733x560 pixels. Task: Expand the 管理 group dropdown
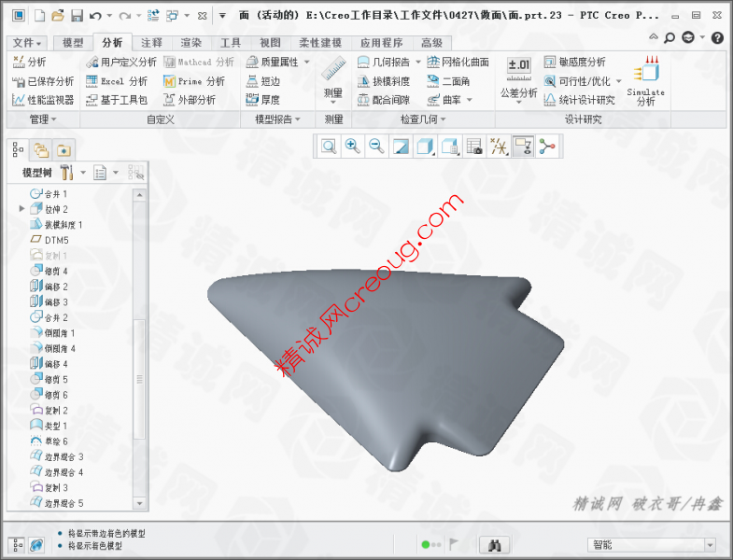[x=43, y=119]
